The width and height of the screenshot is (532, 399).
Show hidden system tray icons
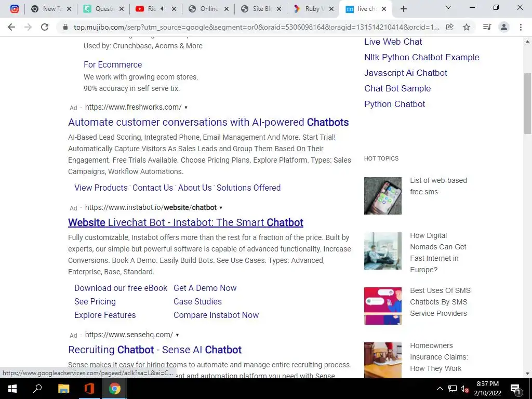click(440, 389)
